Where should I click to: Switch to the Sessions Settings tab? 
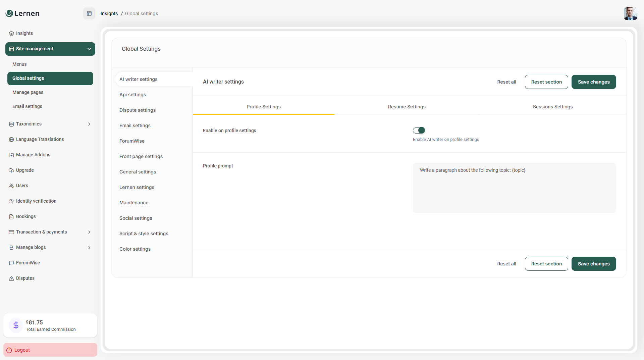pyautogui.click(x=552, y=107)
